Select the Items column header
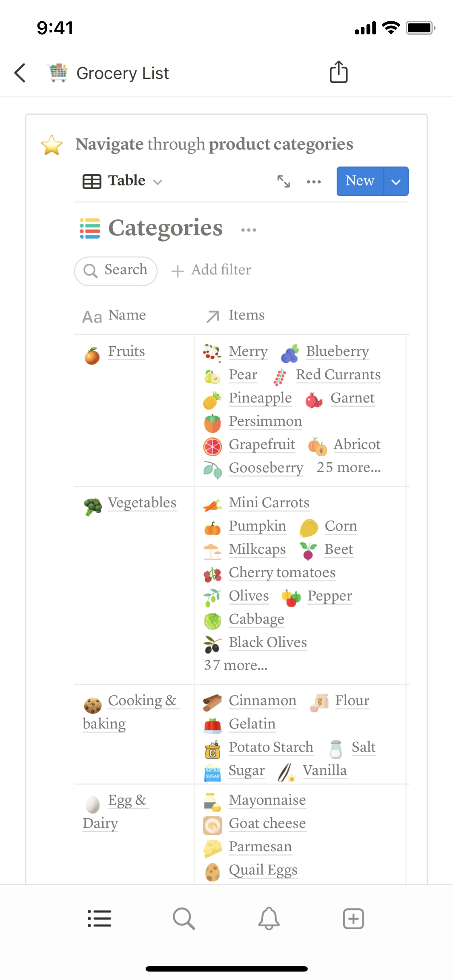453x980 pixels. tap(246, 315)
